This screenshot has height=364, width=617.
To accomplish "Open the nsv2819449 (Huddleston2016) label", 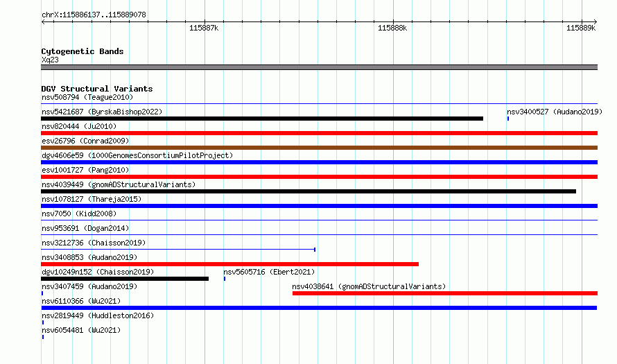I will (x=98, y=315).
